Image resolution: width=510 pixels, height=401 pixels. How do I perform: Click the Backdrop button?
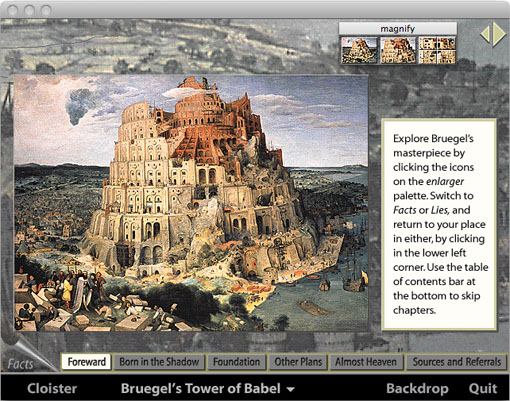(417, 389)
